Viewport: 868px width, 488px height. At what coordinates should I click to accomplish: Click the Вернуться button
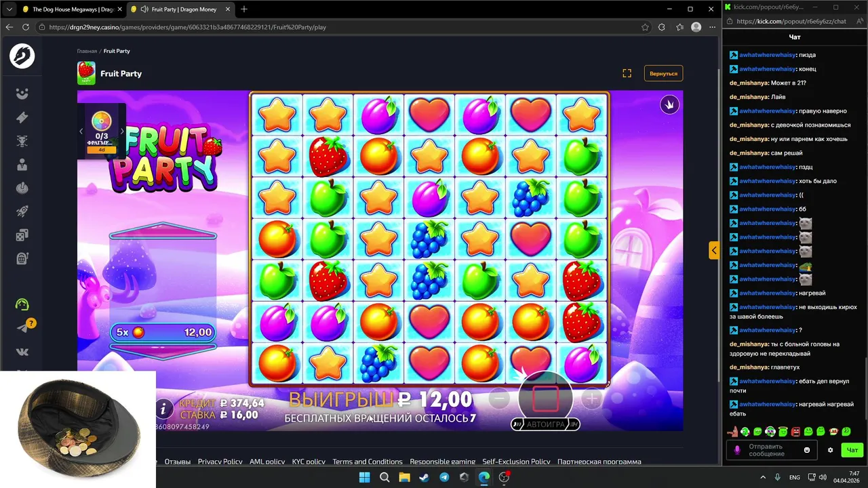coord(663,73)
